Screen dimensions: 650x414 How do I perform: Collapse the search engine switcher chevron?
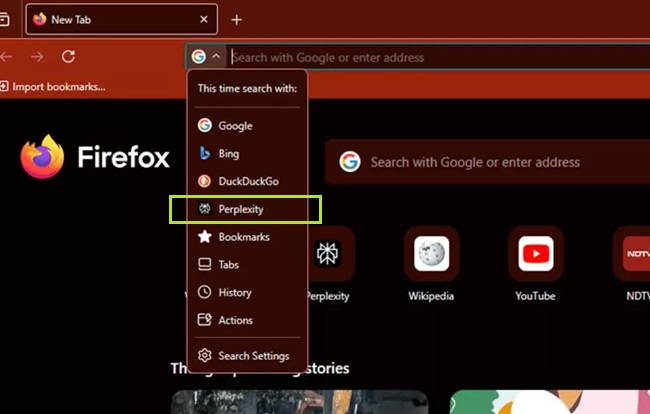click(x=216, y=56)
